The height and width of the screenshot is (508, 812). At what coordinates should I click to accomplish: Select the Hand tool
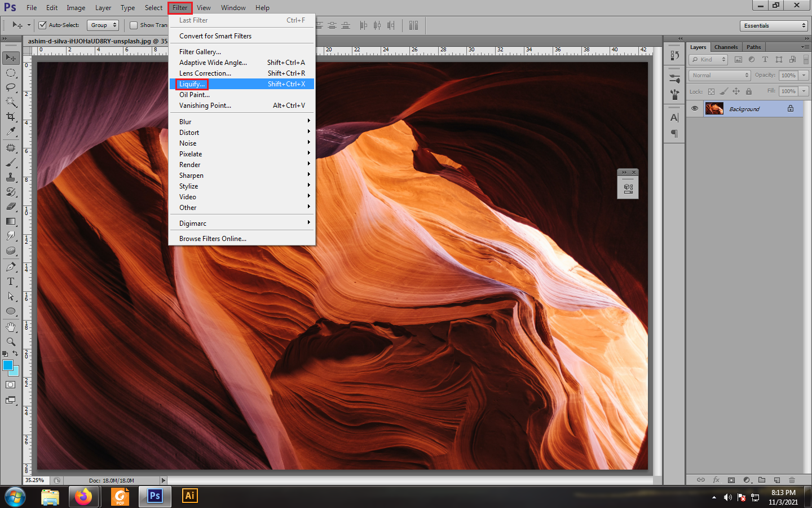coord(11,327)
